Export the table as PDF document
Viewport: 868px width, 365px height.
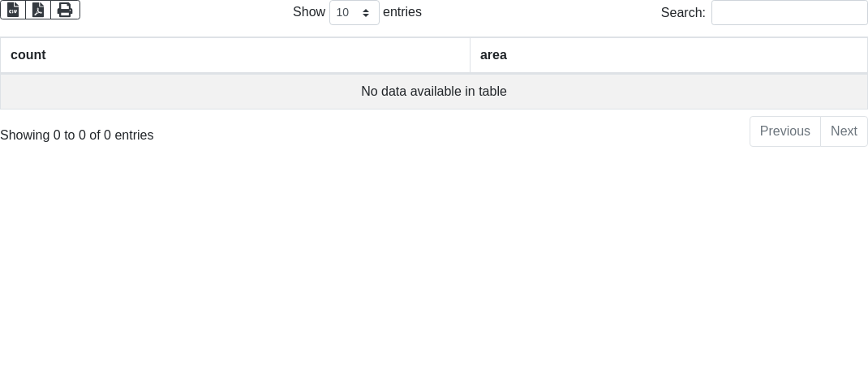click(38, 10)
